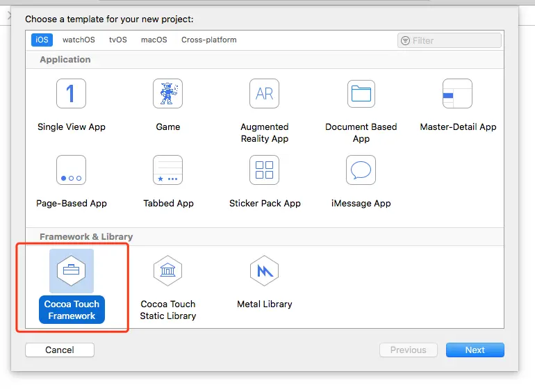Click the Augmented Reality App label
Screen dimensions: 535x392
265,133
